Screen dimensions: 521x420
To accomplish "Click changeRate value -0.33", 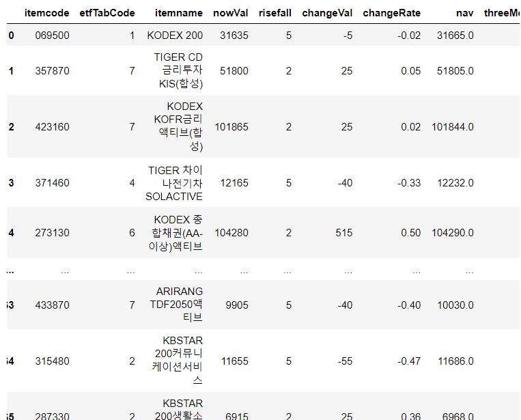I will (x=409, y=183).
